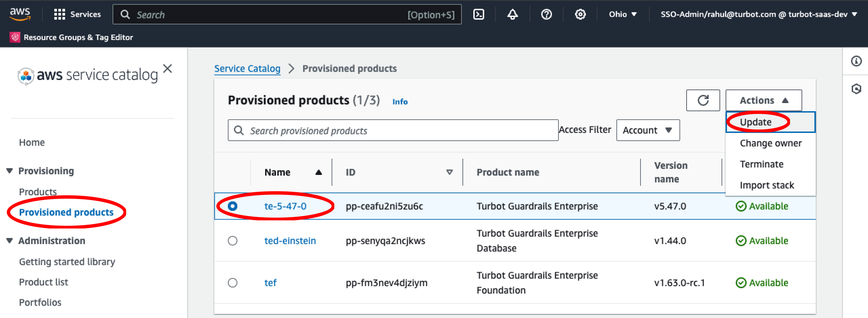Image resolution: width=868 pixels, height=318 pixels.
Task: Deselect the te-5-47-0 radio button
Action: (233, 206)
